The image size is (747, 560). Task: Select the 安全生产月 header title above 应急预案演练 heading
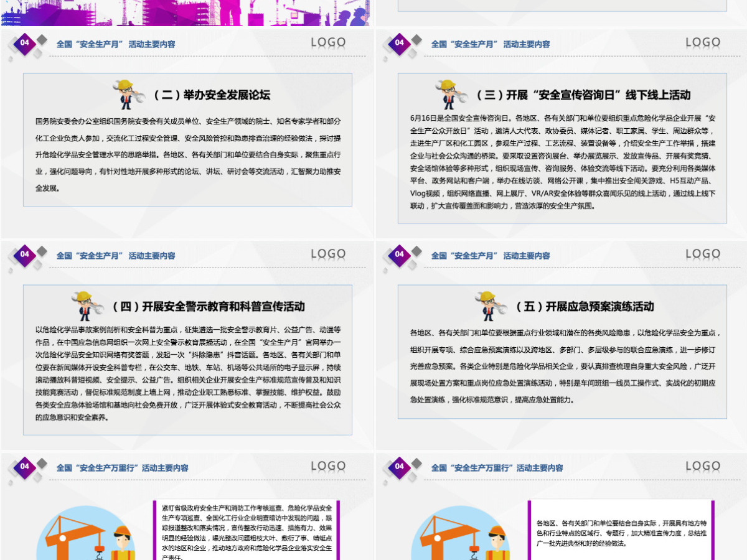coord(491,256)
